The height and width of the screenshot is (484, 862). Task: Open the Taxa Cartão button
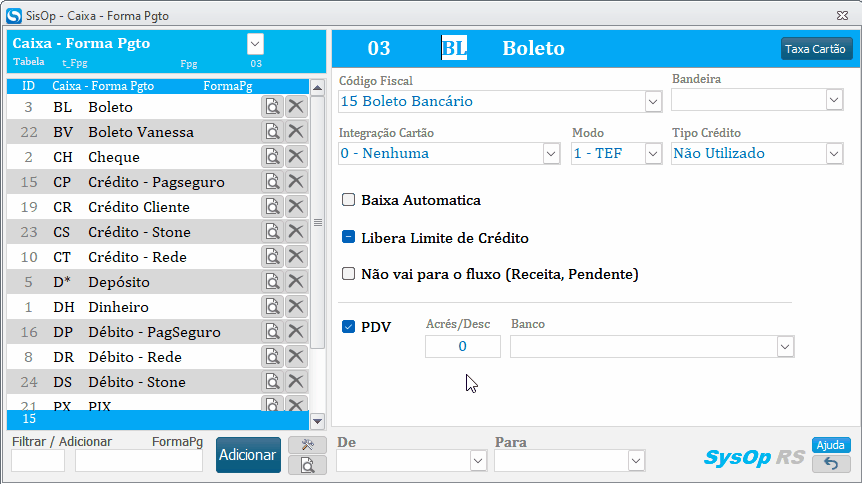(816, 48)
